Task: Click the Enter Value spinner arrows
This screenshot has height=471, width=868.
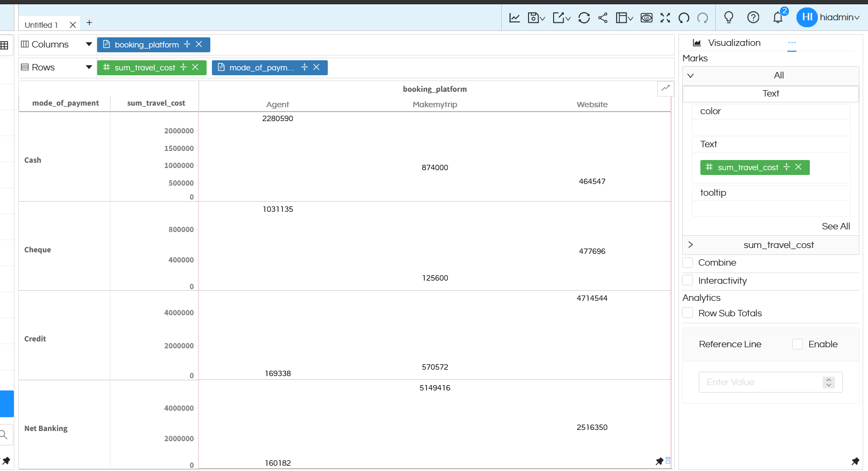Action: pyautogui.click(x=828, y=382)
